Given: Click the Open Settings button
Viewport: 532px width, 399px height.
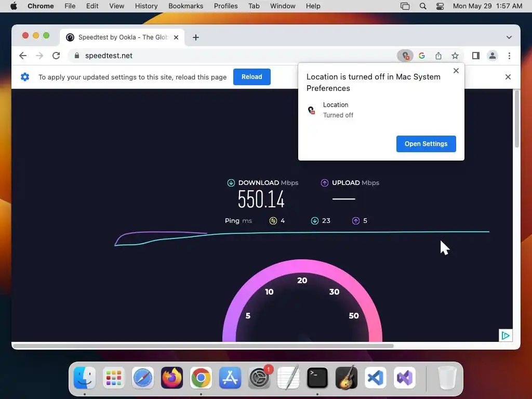Looking at the screenshot, I should (x=426, y=144).
